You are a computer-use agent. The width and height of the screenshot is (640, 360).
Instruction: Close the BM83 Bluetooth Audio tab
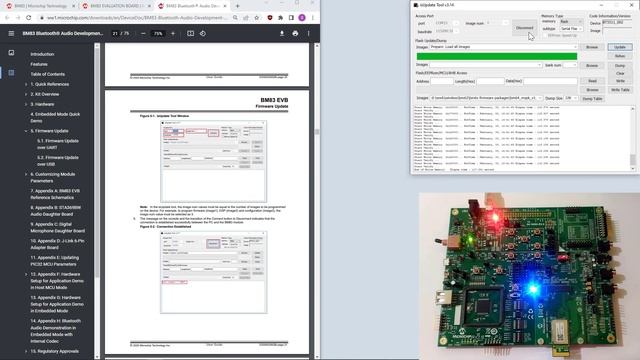(x=225, y=6)
